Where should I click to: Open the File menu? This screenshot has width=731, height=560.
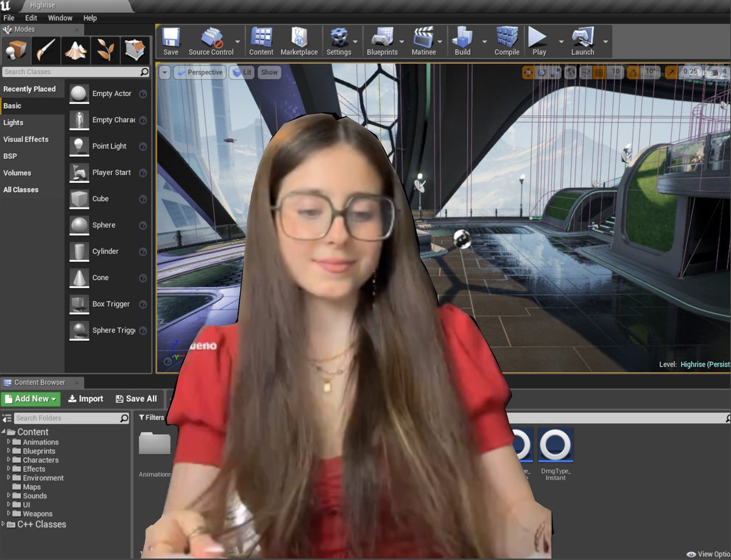click(9, 18)
